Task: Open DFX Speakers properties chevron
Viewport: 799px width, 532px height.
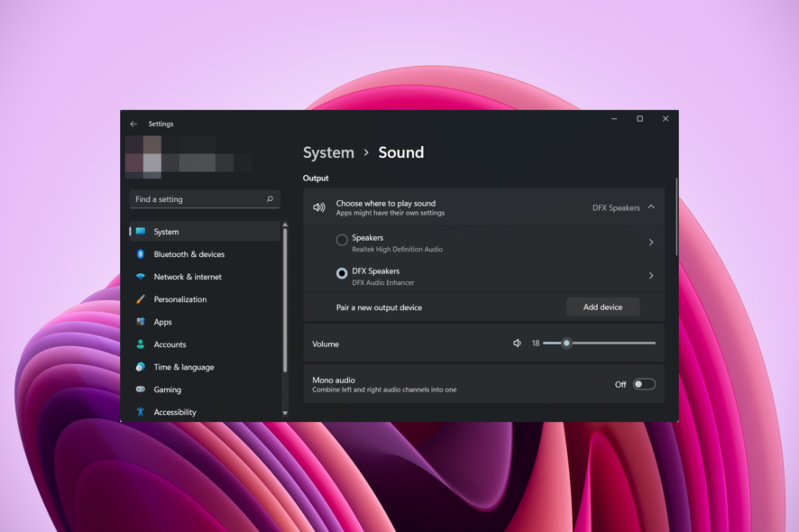Action: 651,276
